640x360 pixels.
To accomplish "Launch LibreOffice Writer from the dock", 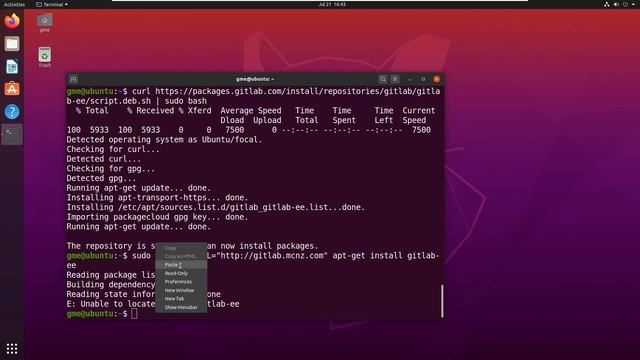I will click(12, 67).
